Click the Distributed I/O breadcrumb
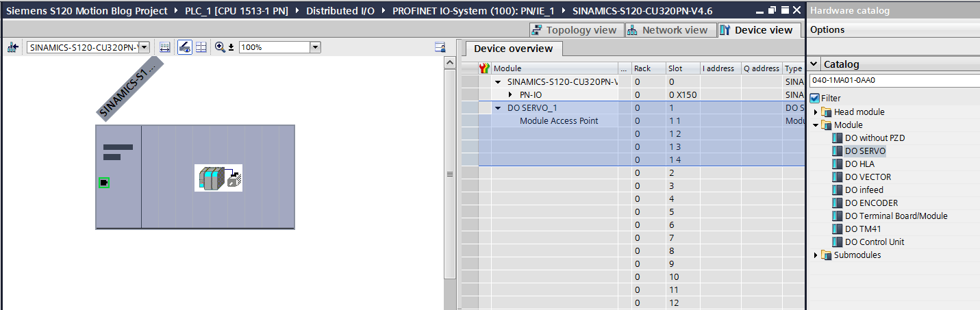The width and height of the screenshot is (980, 310). [x=340, y=11]
